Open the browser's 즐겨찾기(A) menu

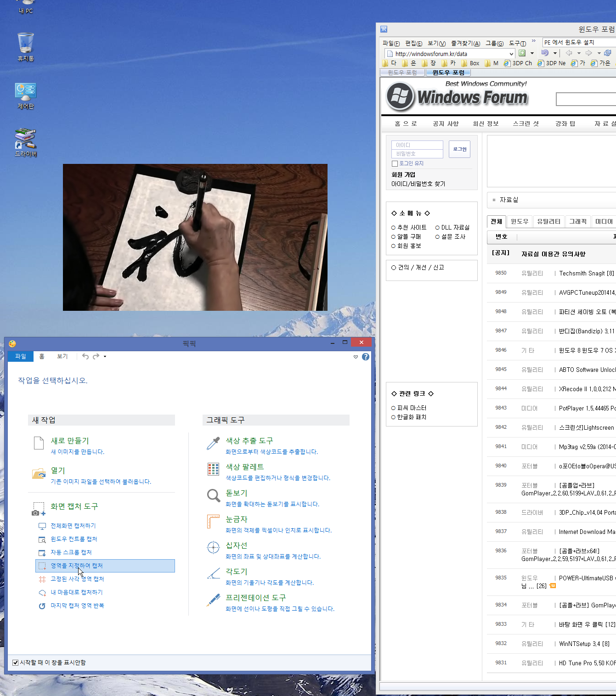(x=465, y=43)
